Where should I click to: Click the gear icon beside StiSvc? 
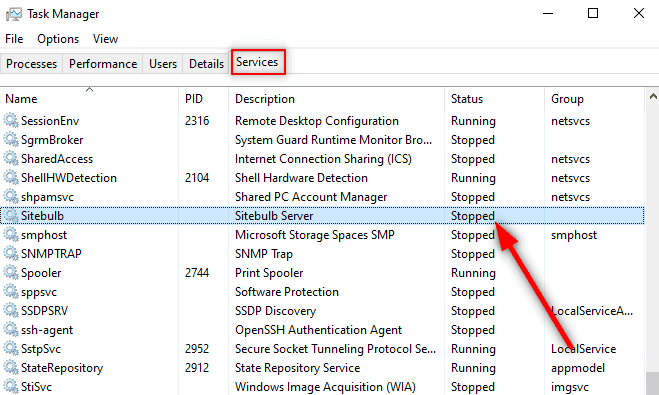click(x=11, y=387)
